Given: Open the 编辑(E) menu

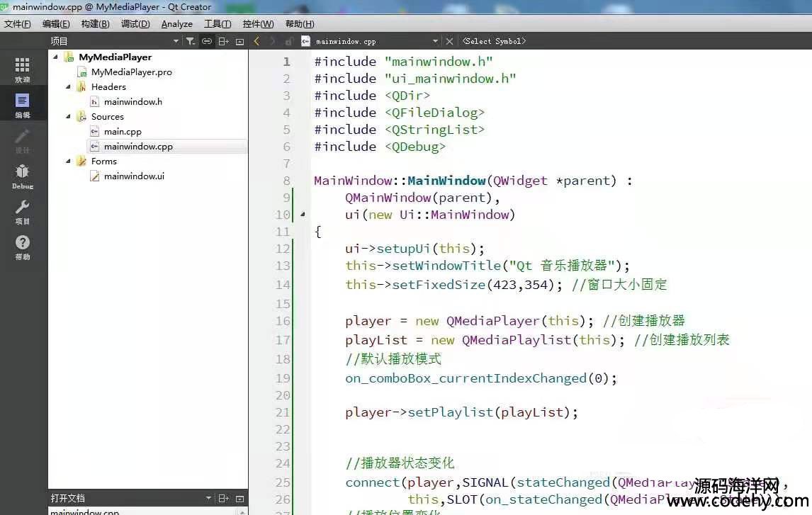Looking at the screenshot, I should tap(56, 24).
